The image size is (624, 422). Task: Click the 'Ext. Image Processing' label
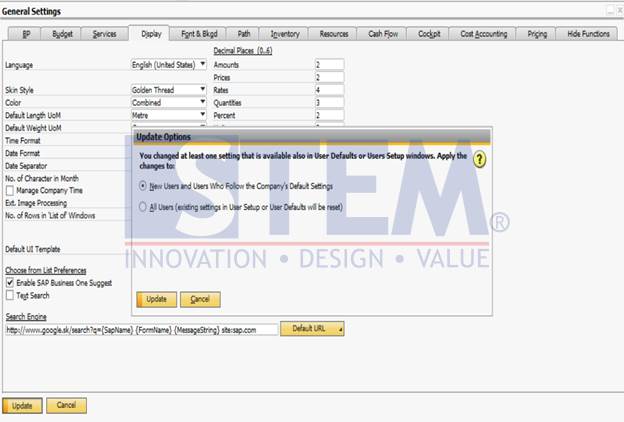[36, 203]
